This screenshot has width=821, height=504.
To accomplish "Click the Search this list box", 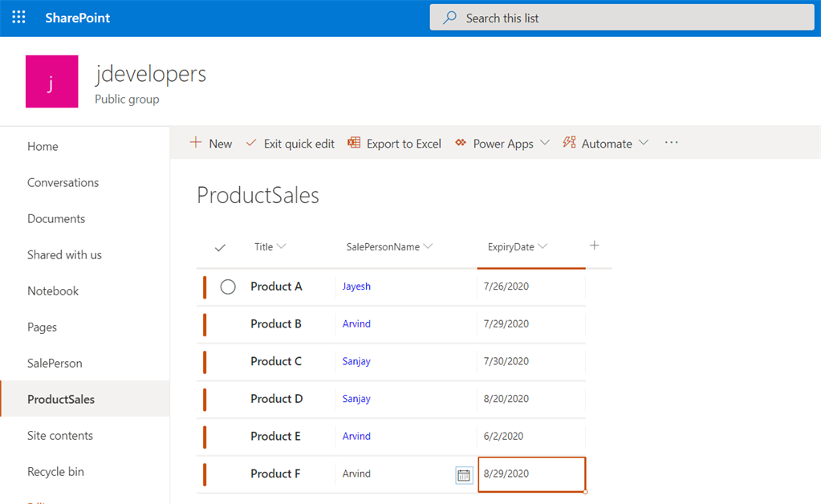I will (622, 18).
